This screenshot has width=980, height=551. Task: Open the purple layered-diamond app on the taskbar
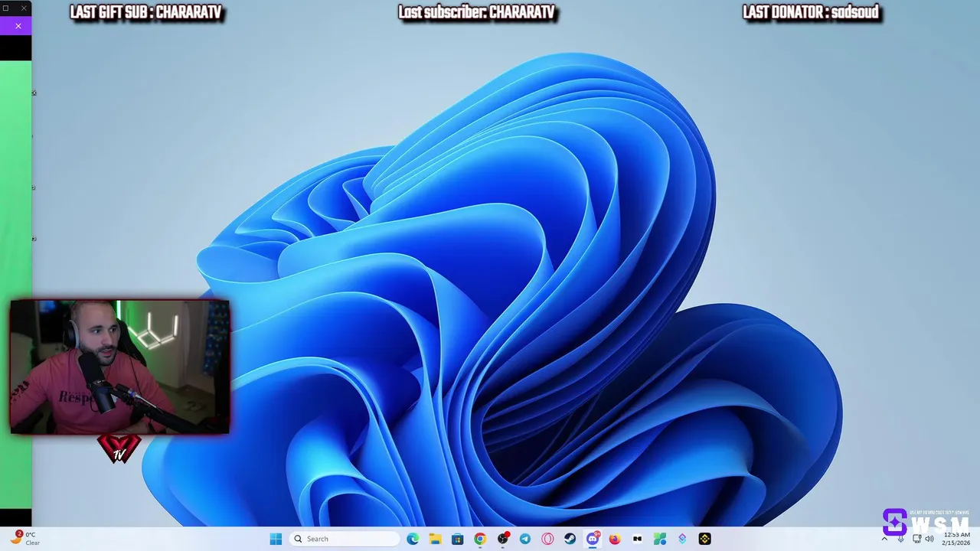[682, 539]
